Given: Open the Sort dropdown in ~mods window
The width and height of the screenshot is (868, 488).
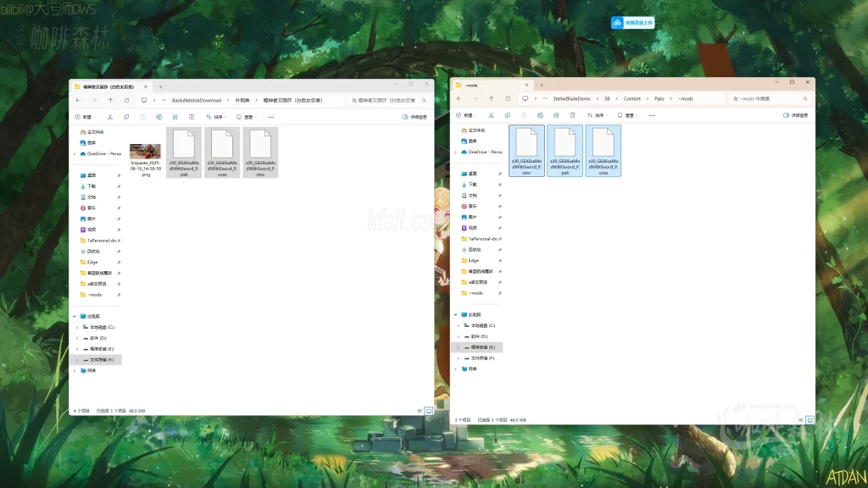Looking at the screenshot, I should 598,115.
